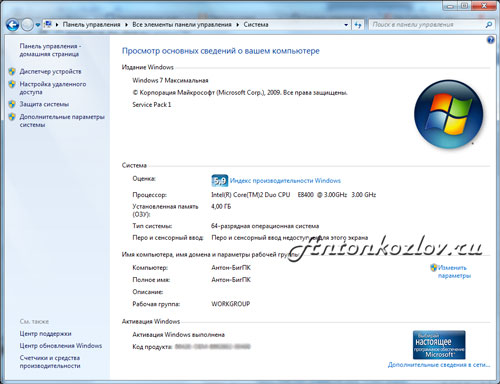The width and height of the screenshot is (500, 384).
Task: Click Антон-БигПК beside Компьютер label
Action: pos(231,268)
